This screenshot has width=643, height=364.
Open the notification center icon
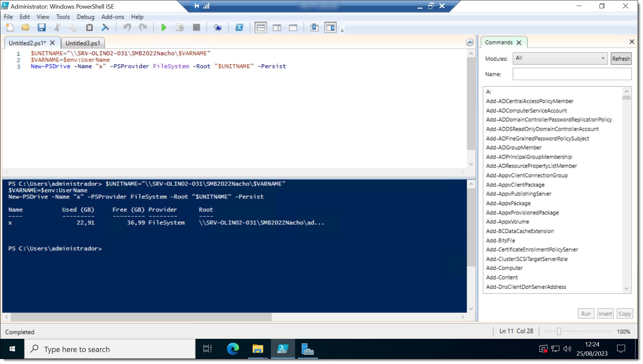(x=621, y=349)
